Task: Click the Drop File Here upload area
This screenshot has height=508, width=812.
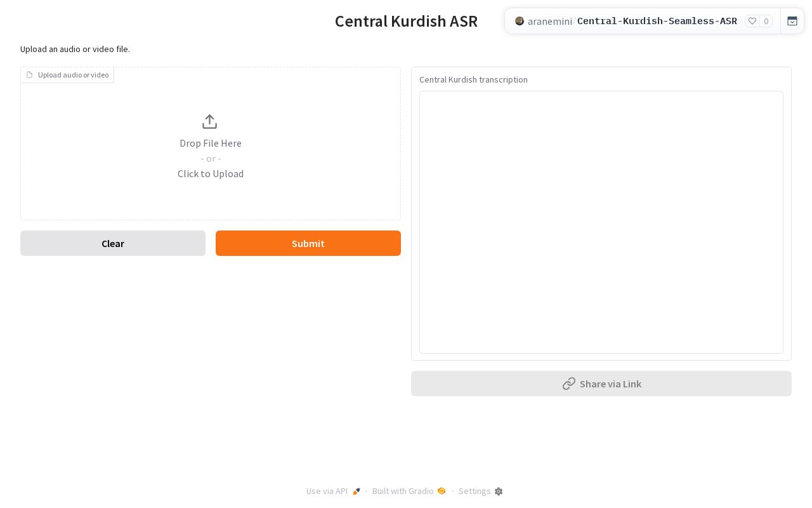Action: pos(211,144)
